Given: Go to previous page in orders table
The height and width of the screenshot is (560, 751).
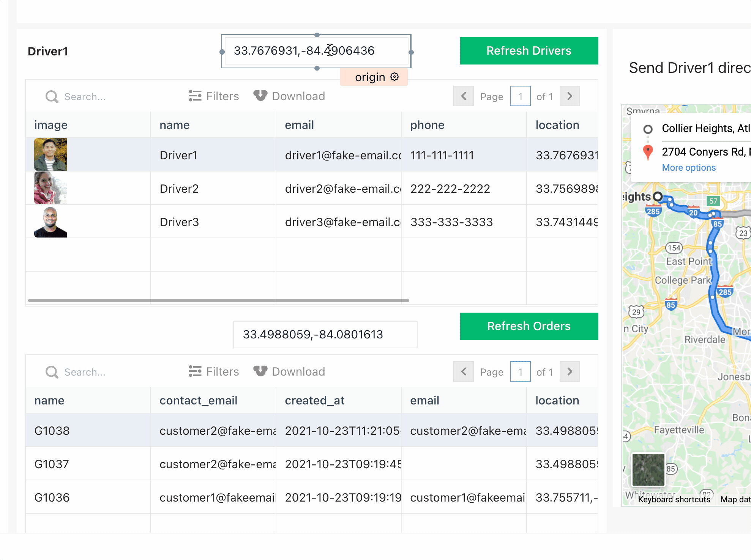Looking at the screenshot, I should click(464, 372).
